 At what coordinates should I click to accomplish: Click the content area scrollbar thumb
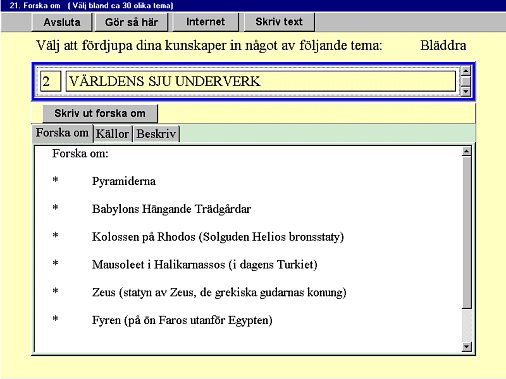(467, 232)
